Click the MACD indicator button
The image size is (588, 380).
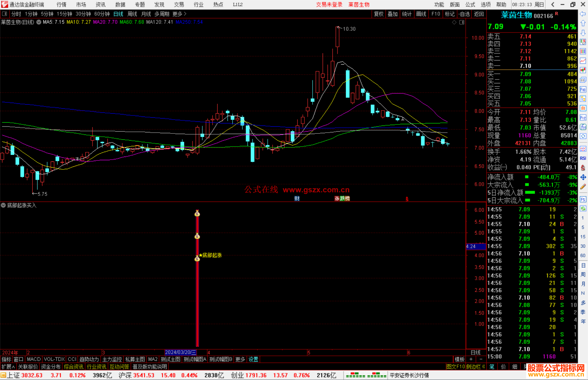click(33, 359)
